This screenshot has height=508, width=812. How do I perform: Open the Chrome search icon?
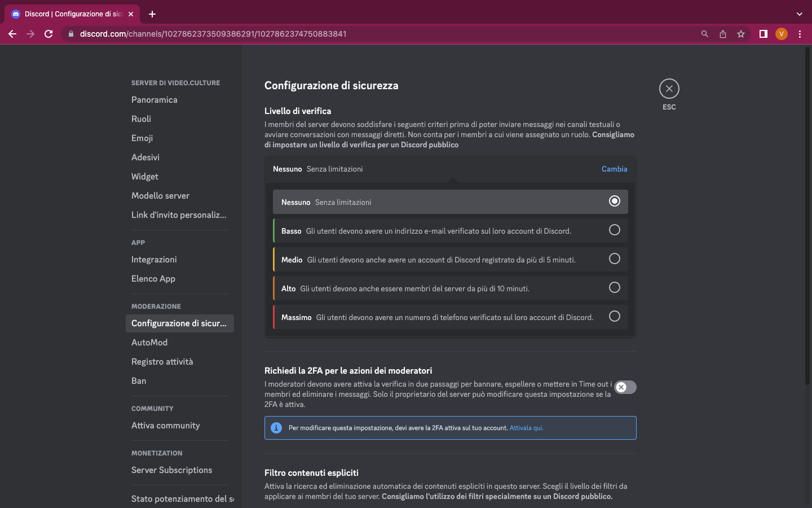[x=705, y=34]
